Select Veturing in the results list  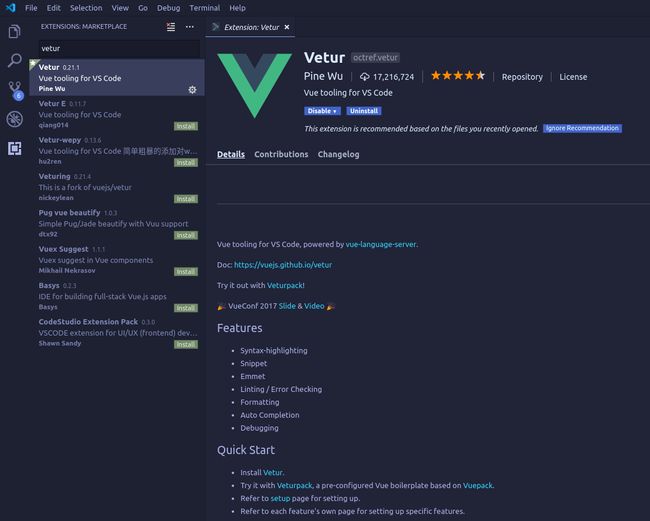[117, 187]
